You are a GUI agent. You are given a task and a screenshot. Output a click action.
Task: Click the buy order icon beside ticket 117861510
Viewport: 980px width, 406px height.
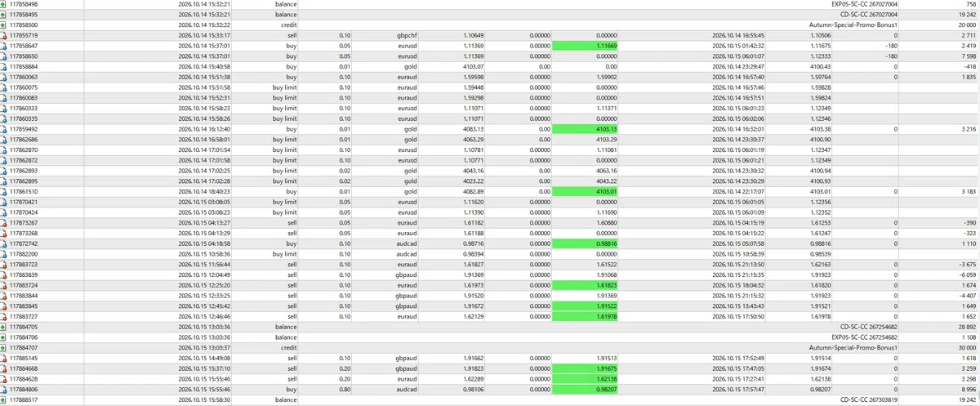click(4, 192)
